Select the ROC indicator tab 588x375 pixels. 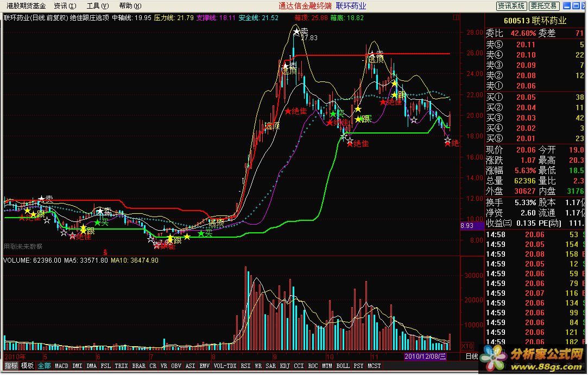(x=313, y=366)
